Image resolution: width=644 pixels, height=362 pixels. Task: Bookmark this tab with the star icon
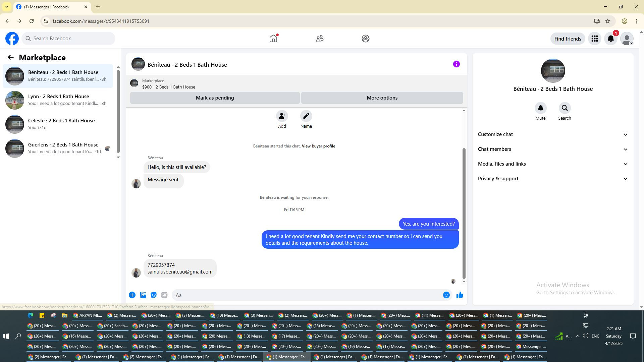608,21
